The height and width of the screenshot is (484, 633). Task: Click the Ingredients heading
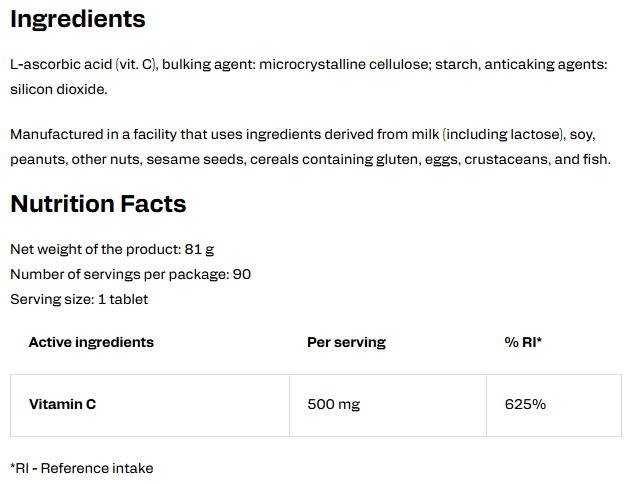pos(78,19)
